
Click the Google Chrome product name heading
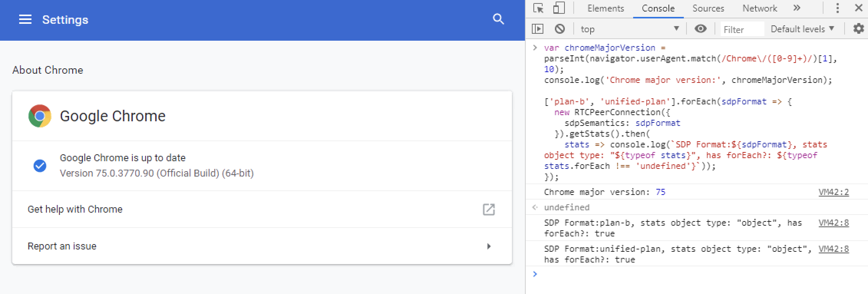point(112,116)
